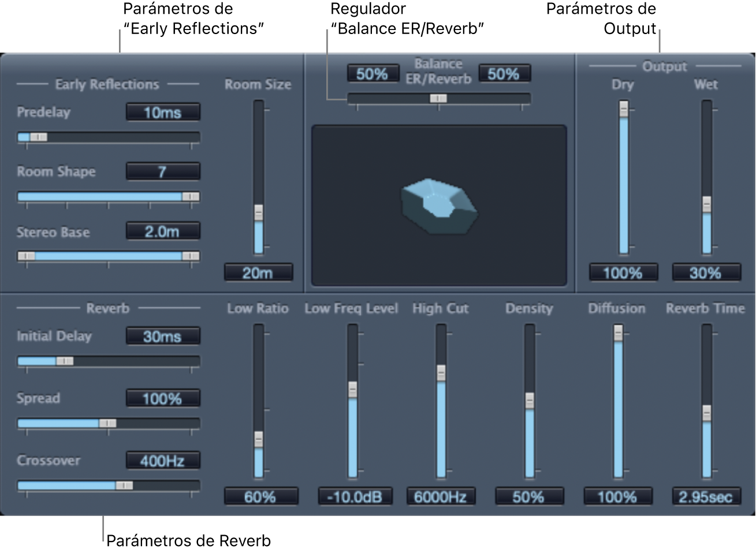Click the 3D room shape graphic display
756x553 pixels.
click(x=439, y=205)
